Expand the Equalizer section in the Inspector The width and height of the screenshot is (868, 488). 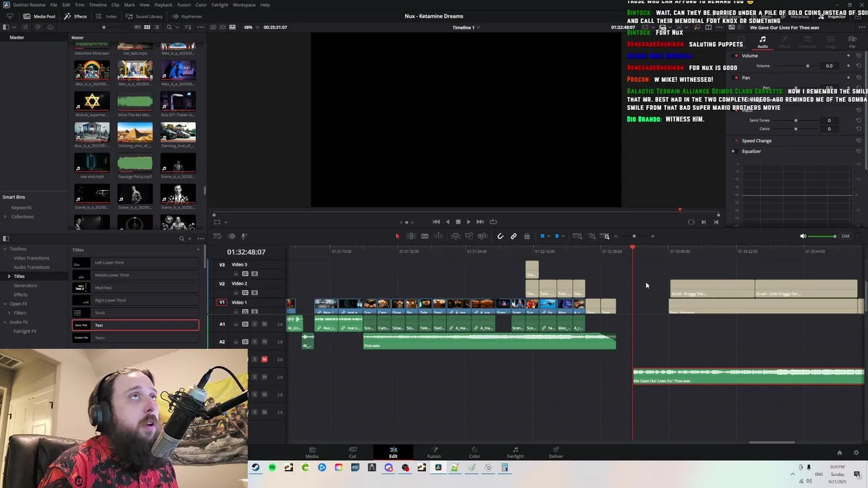tap(751, 151)
